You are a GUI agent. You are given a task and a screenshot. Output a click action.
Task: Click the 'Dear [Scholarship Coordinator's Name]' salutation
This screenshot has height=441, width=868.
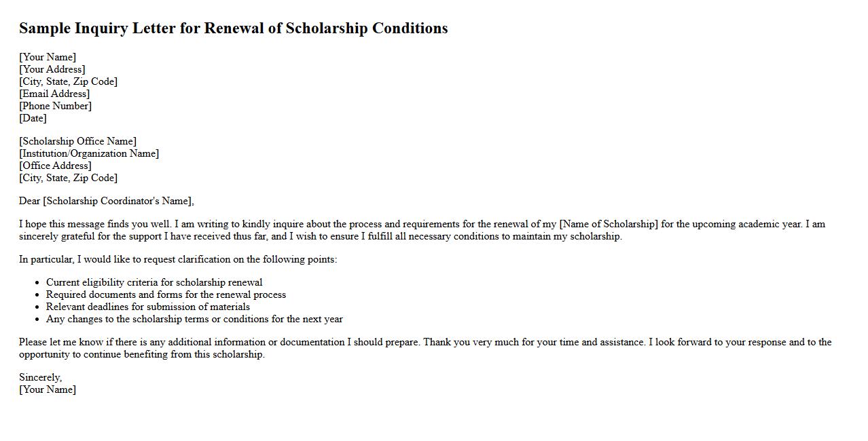click(x=107, y=201)
